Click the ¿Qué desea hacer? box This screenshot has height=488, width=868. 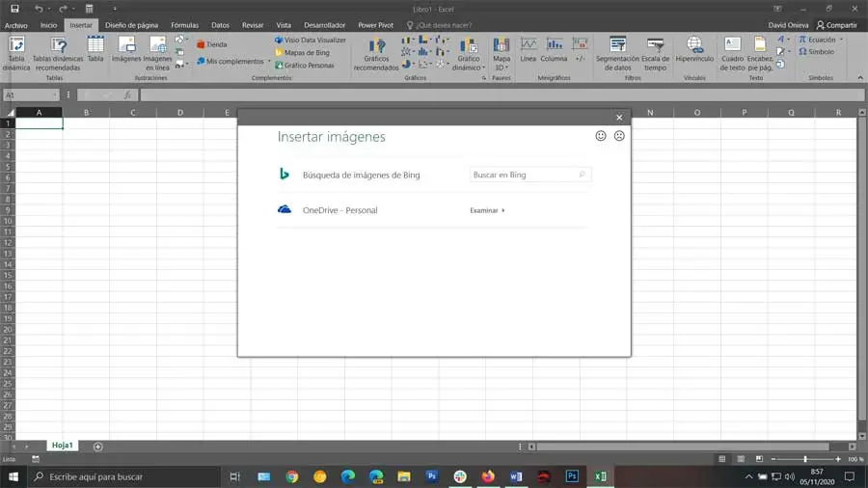click(x=443, y=25)
